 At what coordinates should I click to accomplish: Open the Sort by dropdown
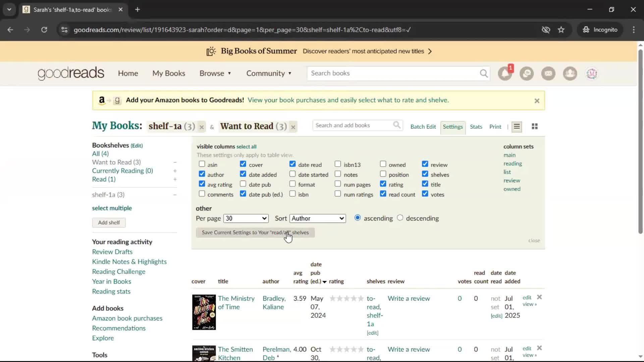point(318,219)
